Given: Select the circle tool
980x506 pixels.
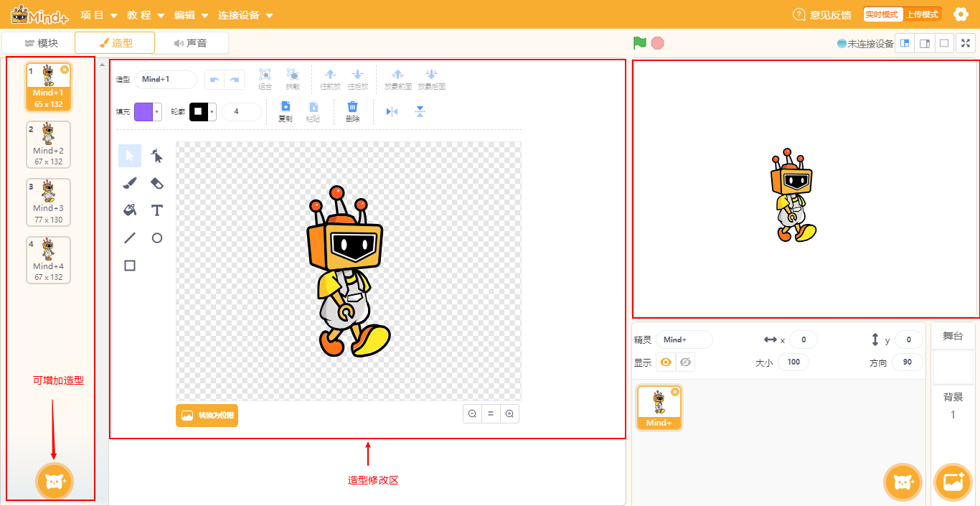Looking at the screenshot, I should click(157, 238).
